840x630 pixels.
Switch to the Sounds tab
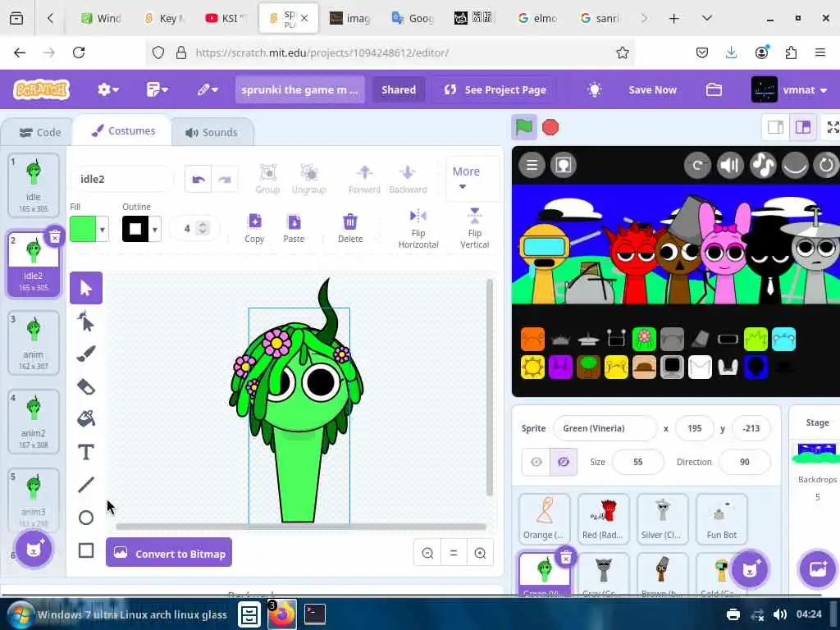click(212, 132)
